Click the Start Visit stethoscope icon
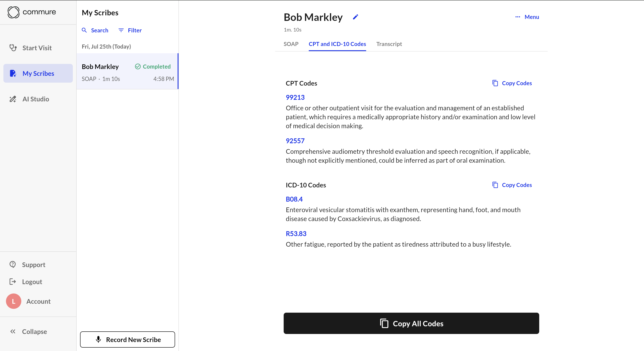Viewport: 644px width, 351px height. point(13,48)
